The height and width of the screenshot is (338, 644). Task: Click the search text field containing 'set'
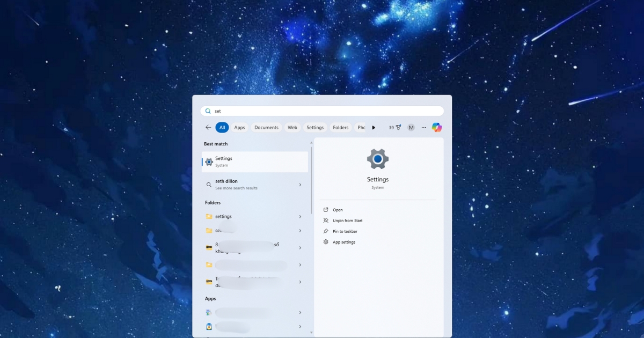[322, 111]
